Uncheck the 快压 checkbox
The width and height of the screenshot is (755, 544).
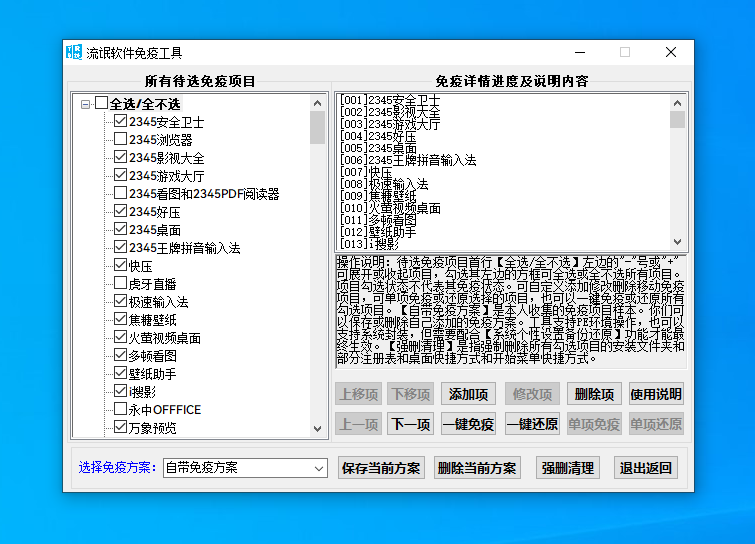pos(120,265)
